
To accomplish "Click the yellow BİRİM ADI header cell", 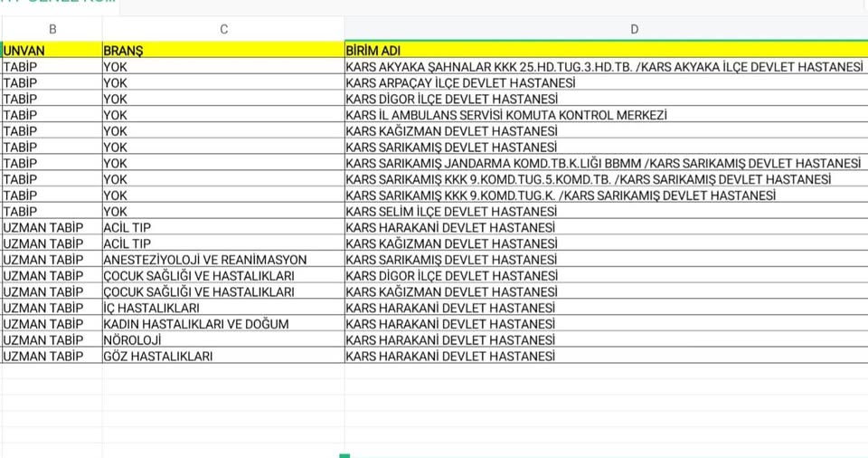I will 606,51.
